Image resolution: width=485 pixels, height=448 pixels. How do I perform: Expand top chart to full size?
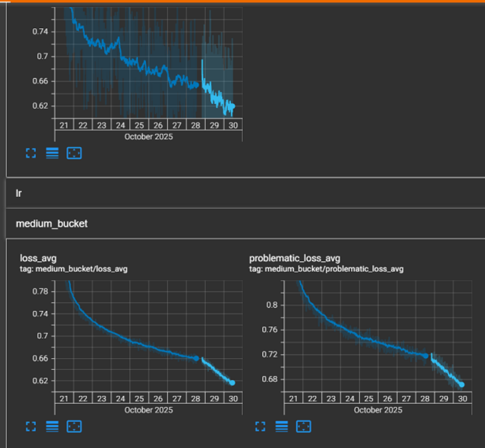[x=31, y=153]
